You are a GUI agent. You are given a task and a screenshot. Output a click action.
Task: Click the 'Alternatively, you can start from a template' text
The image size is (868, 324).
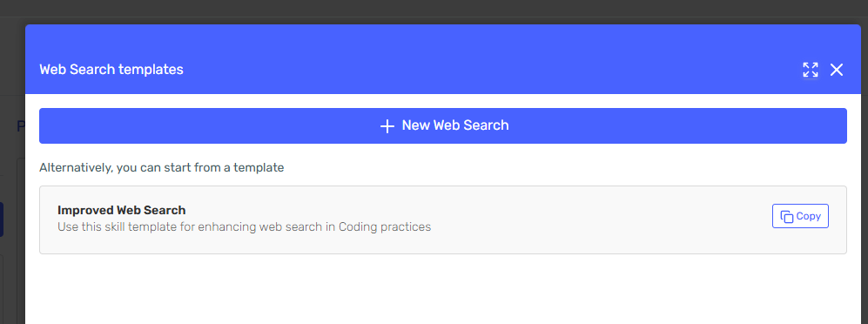(x=162, y=167)
